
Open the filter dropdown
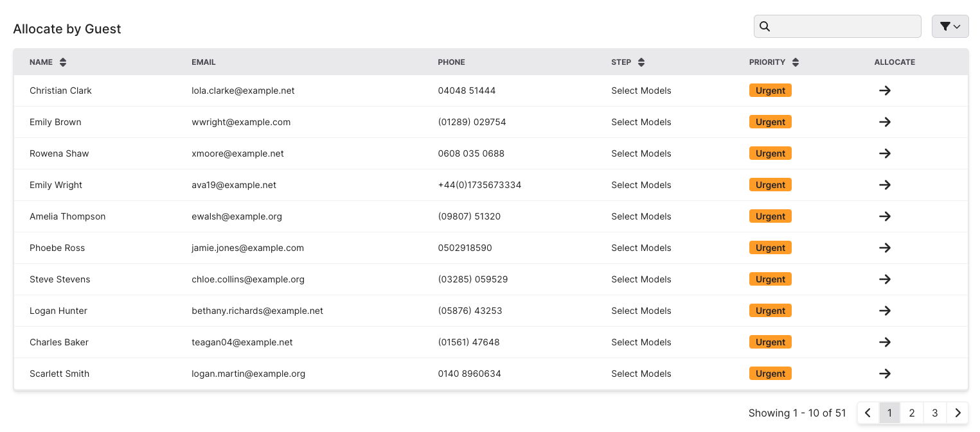pyautogui.click(x=950, y=26)
